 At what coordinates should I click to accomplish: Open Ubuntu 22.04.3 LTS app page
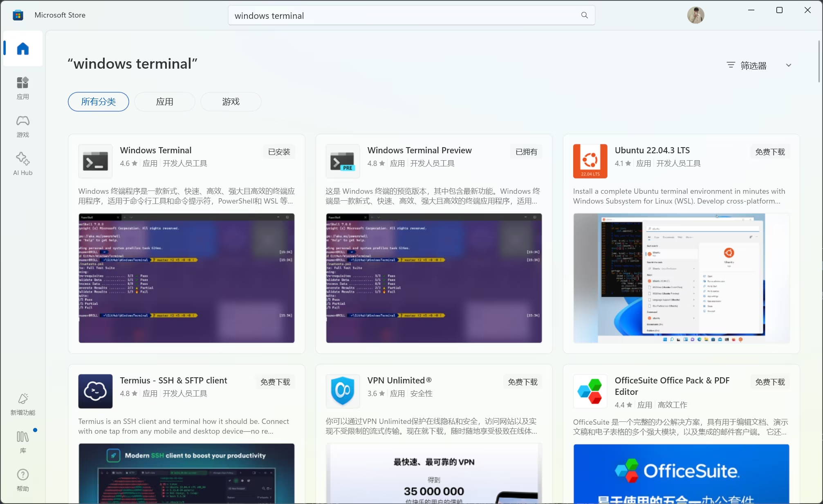[x=652, y=150]
